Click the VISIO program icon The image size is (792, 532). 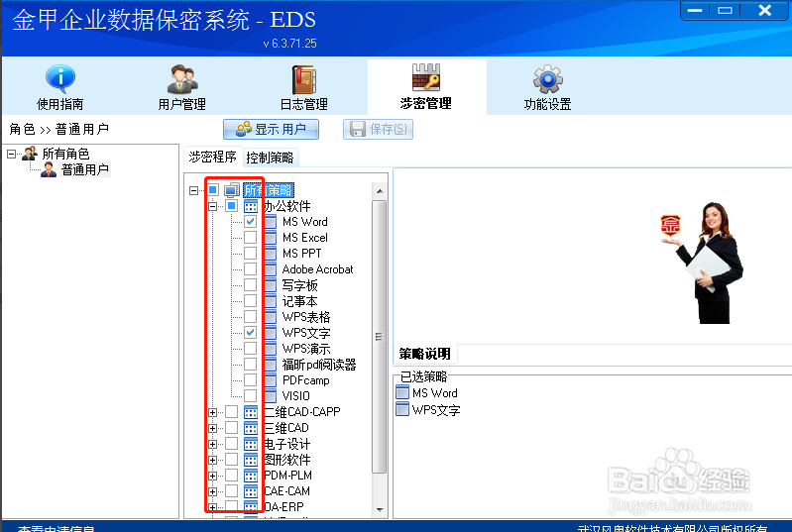coord(270,395)
